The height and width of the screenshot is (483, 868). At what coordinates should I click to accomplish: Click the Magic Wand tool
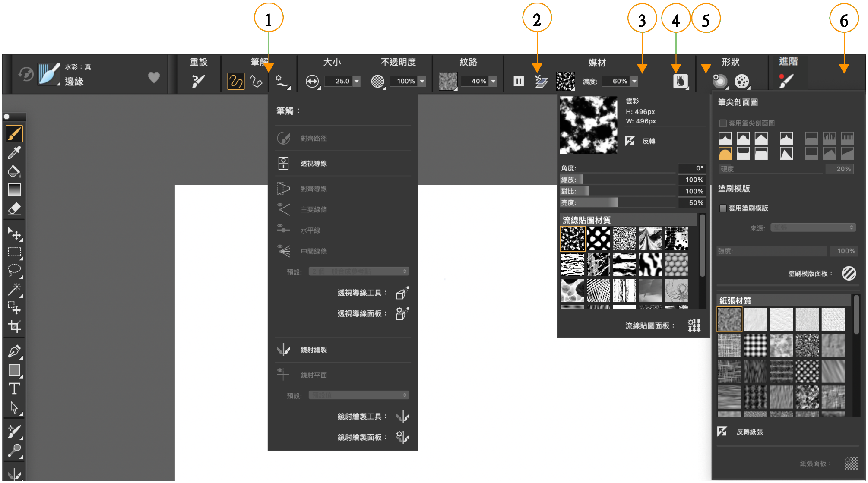pyautogui.click(x=14, y=288)
